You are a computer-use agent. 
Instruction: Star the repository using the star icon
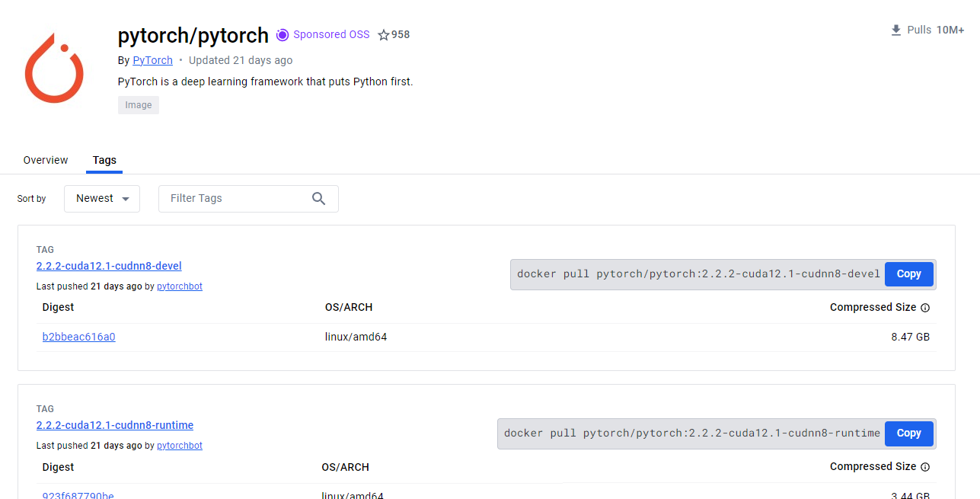384,35
